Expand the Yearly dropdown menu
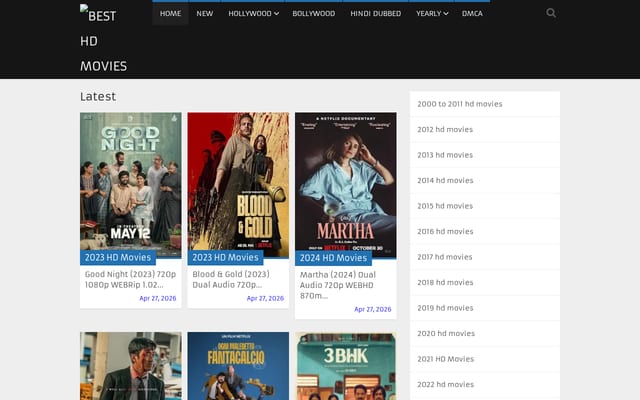 (432, 13)
